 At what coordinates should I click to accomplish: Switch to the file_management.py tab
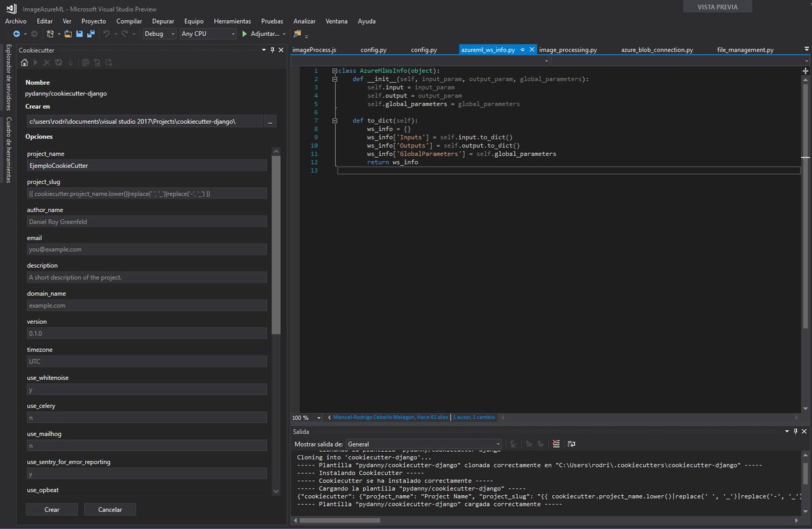[x=745, y=49]
